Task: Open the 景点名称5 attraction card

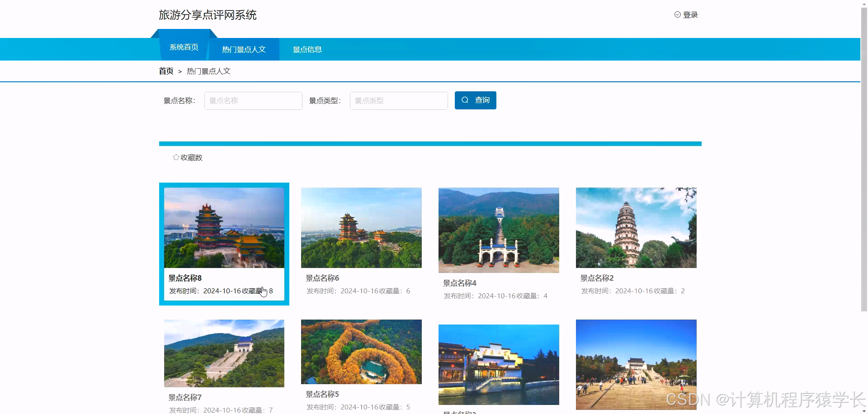Action: [x=361, y=352]
